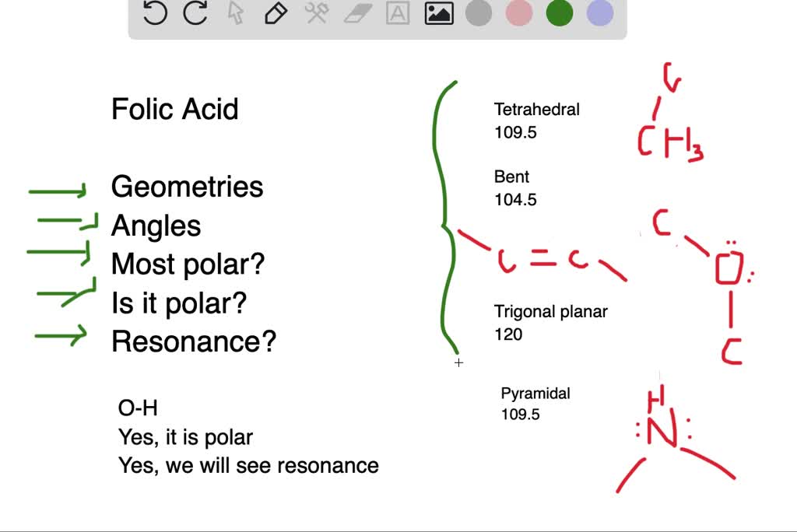Select the Text tool
Image resolution: width=797 pixels, height=532 pixels.
tap(397, 13)
